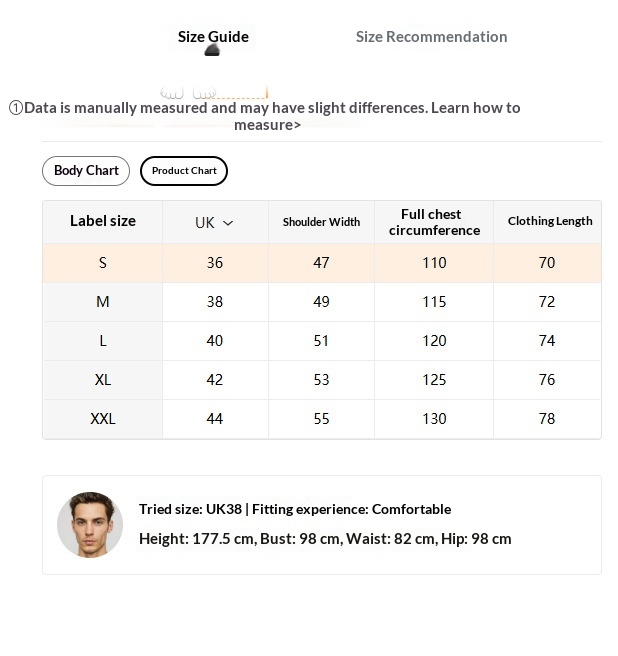The height and width of the screenshot is (656, 618).
Task: Expand the UK size region dropdown
Action: (x=215, y=222)
